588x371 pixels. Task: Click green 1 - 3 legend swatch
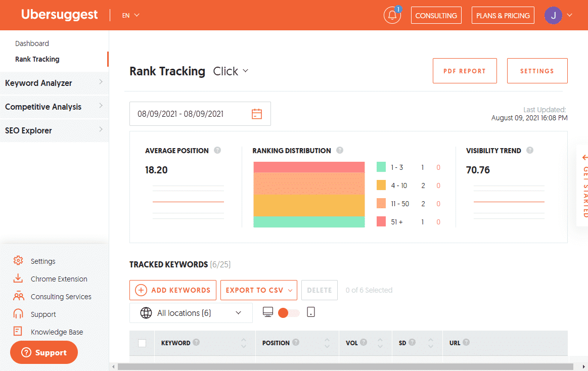coord(381,167)
